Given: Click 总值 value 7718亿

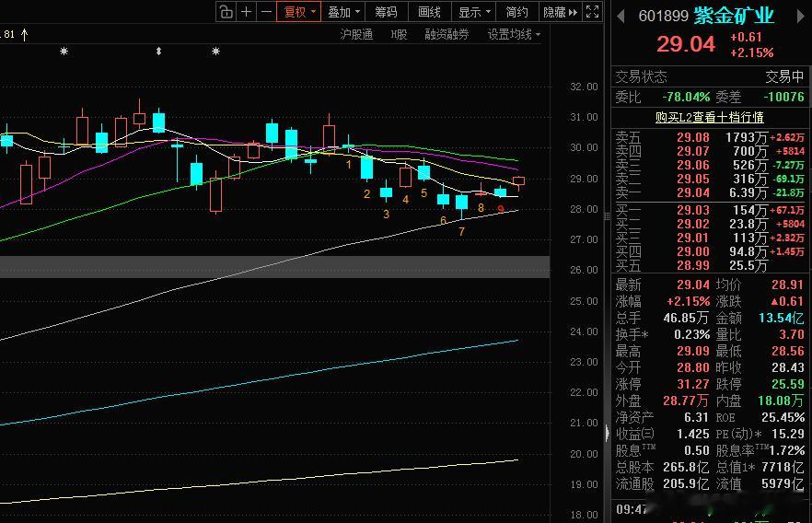Looking at the screenshot, I should 783,467.
